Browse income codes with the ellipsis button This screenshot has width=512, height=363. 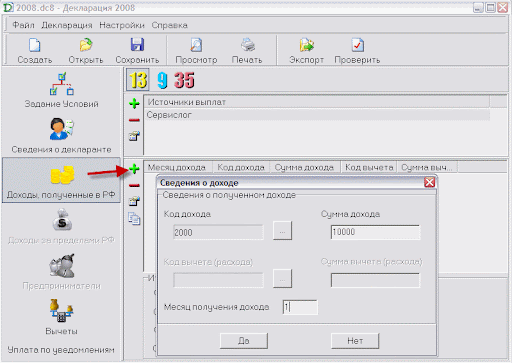click(x=282, y=231)
